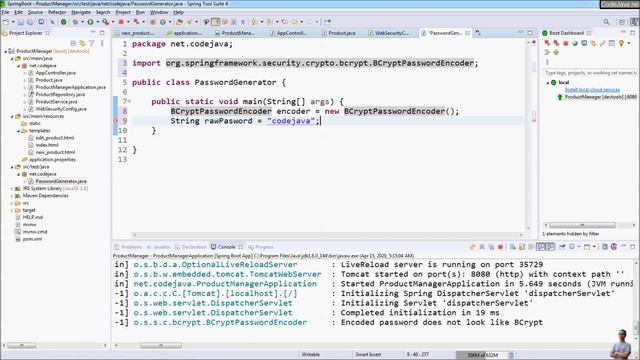Switch to AppController editor tab
Screen dimensions: 640x360
coord(291,33)
